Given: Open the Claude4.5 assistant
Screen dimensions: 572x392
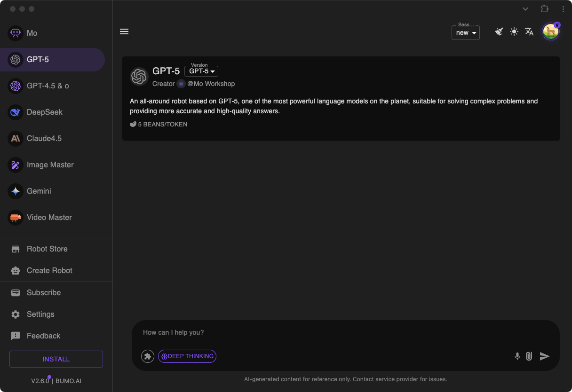Looking at the screenshot, I should tap(45, 138).
